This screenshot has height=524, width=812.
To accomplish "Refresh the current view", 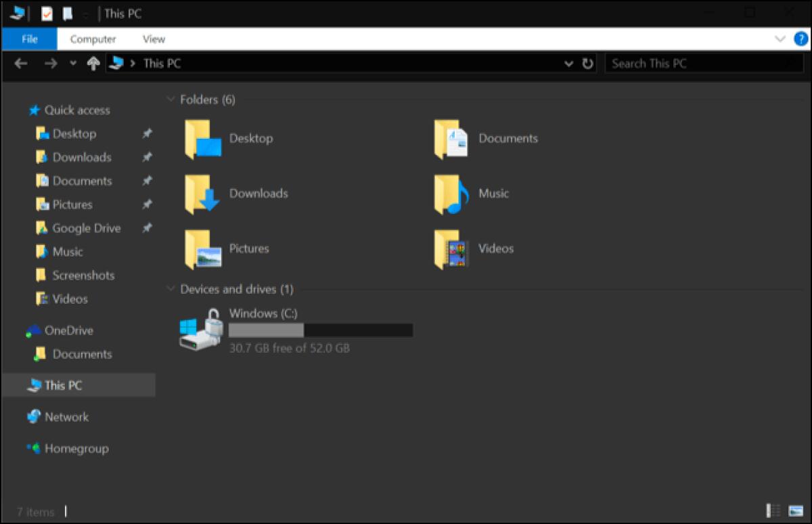I will point(586,63).
